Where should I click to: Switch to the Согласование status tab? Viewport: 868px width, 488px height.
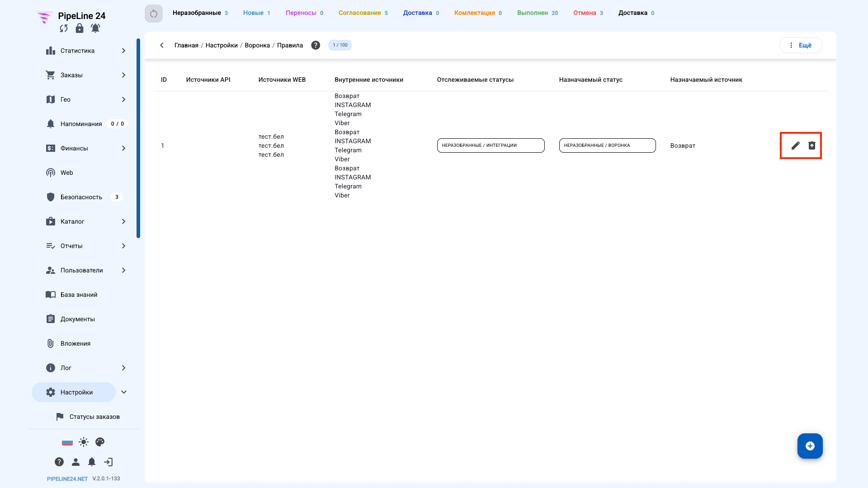click(363, 13)
